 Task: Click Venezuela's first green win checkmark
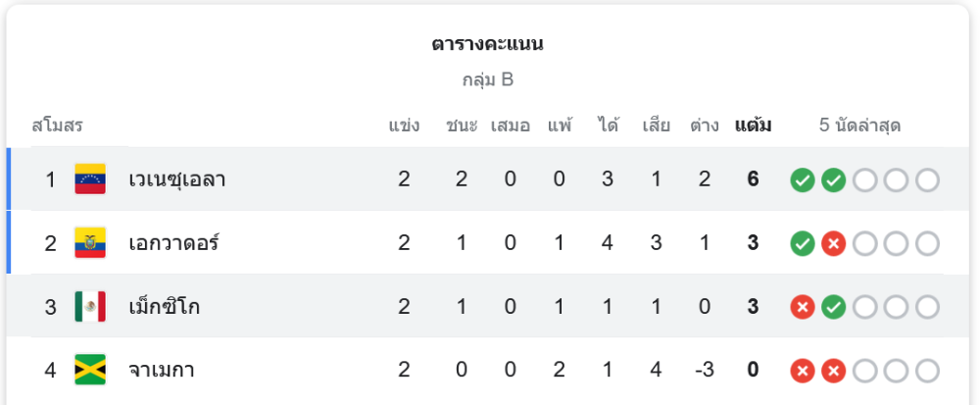click(x=803, y=179)
